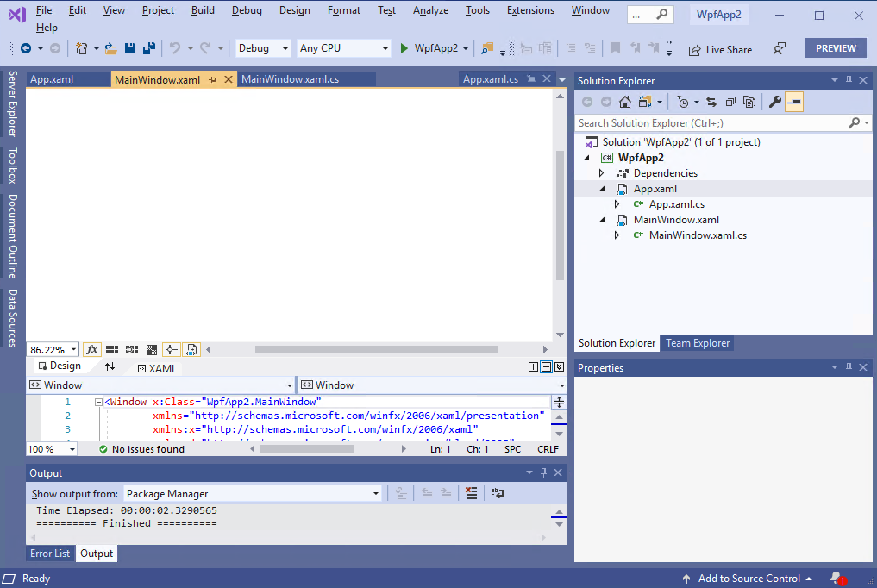Collapse the MainWindow.xaml tree node

[602, 220]
